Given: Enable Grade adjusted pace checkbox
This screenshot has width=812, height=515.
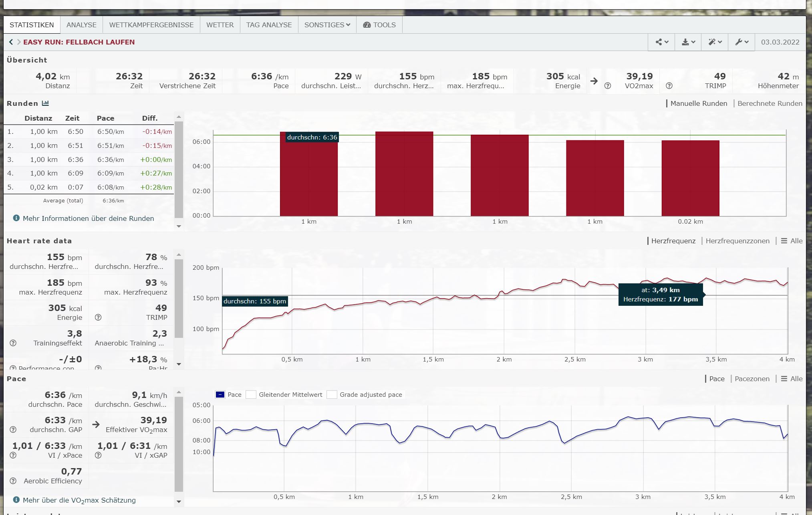Looking at the screenshot, I should tap(332, 395).
